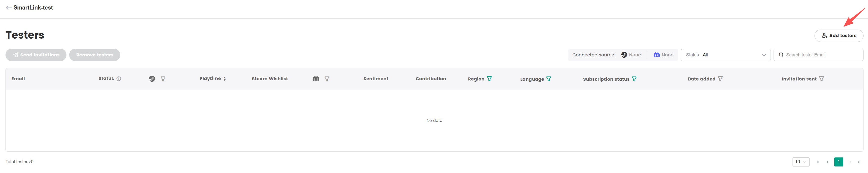Open the Discord column filter icon
The height and width of the screenshot is (173, 868).
click(327, 79)
